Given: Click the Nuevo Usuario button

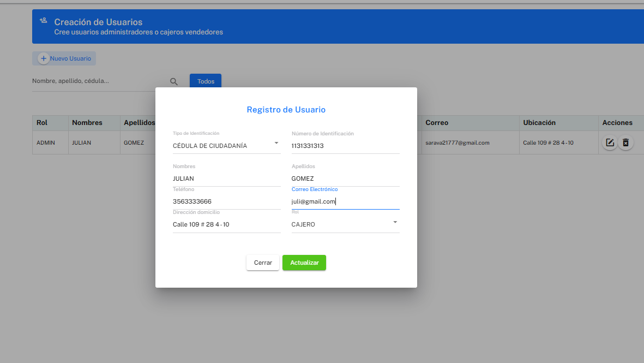Looking at the screenshot, I should 64,58.
